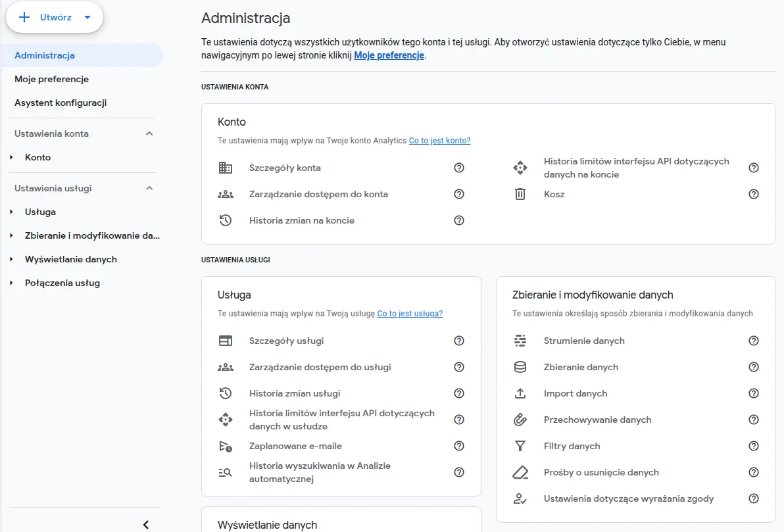Image resolution: width=784 pixels, height=532 pixels.
Task: Open Historia zmian na koncie setting
Action: tap(301, 220)
